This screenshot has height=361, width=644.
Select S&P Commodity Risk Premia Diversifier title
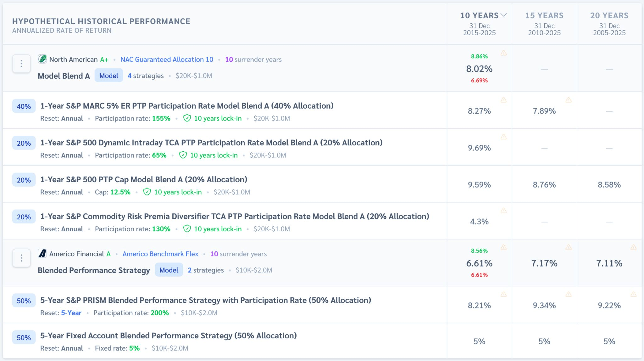[235, 216]
